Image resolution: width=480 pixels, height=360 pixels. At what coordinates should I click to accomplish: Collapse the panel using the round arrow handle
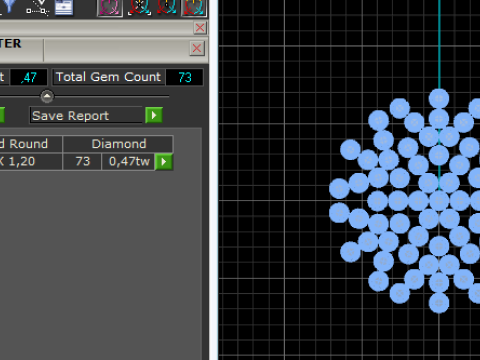click(x=47, y=96)
